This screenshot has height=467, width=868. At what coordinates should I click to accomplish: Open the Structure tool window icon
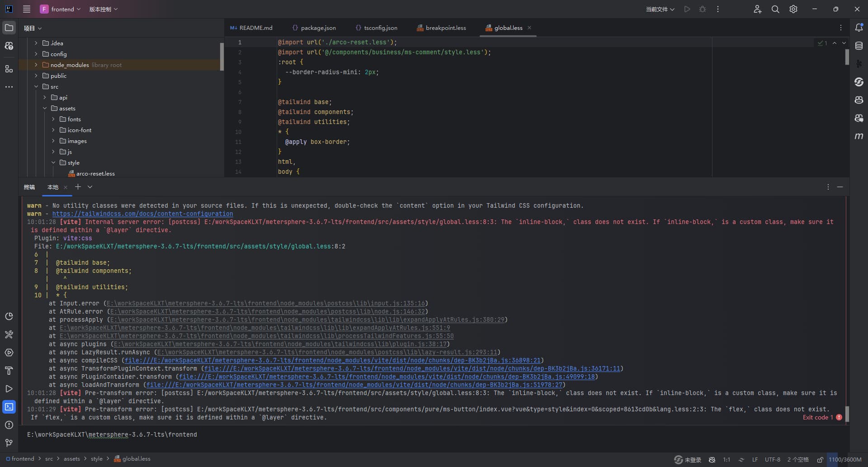click(9, 69)
